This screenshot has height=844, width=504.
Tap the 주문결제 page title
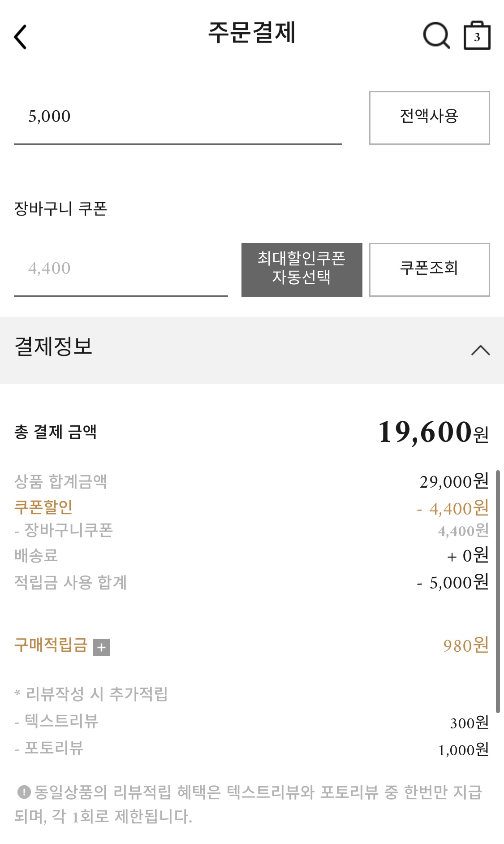click(x=252, y=33)
